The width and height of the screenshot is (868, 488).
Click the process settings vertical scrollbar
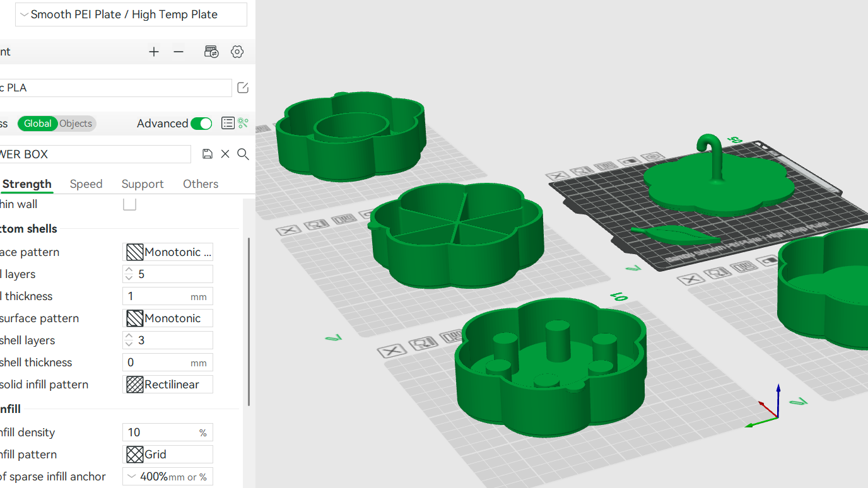coord(249,322)
